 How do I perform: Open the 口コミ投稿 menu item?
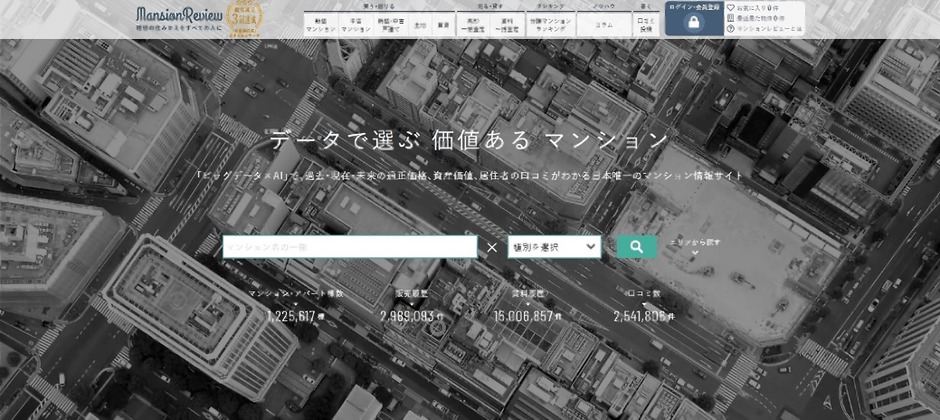646,25
